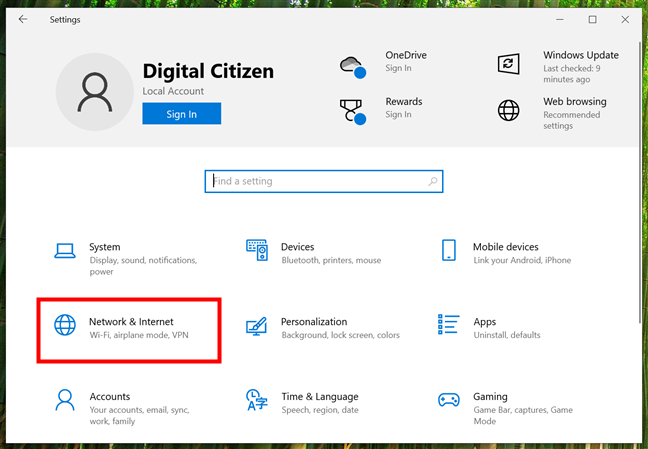Click "Wi-Fi, airplane mode, VPN" description
Screen dimensions: 648x449
[x=139, y=335]
